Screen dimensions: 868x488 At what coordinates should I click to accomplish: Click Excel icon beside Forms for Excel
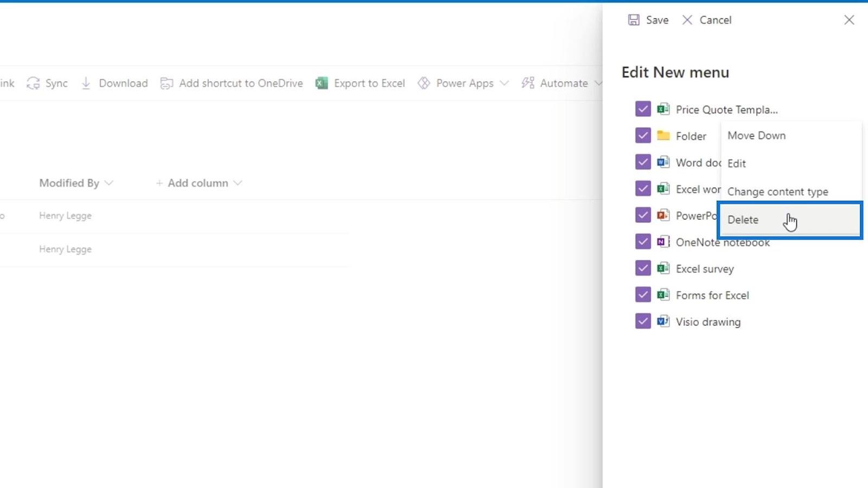coord(663,295)
